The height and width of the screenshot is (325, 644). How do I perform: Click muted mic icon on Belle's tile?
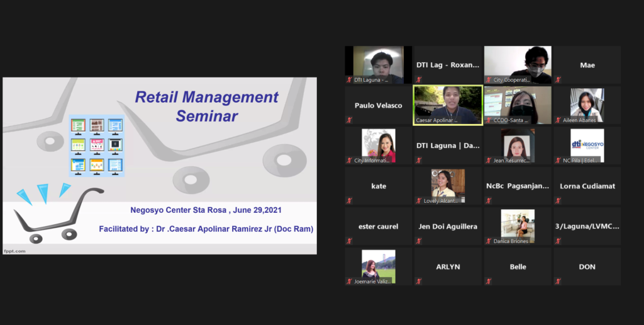click(x=488, y=281)
